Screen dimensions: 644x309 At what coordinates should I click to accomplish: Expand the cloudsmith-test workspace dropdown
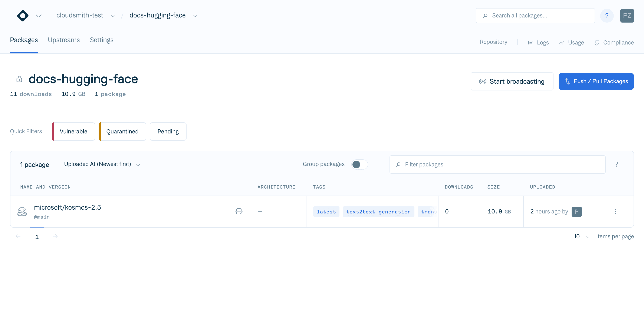112,16
